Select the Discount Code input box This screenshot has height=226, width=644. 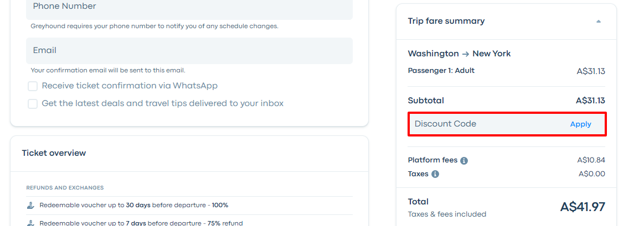487,124
